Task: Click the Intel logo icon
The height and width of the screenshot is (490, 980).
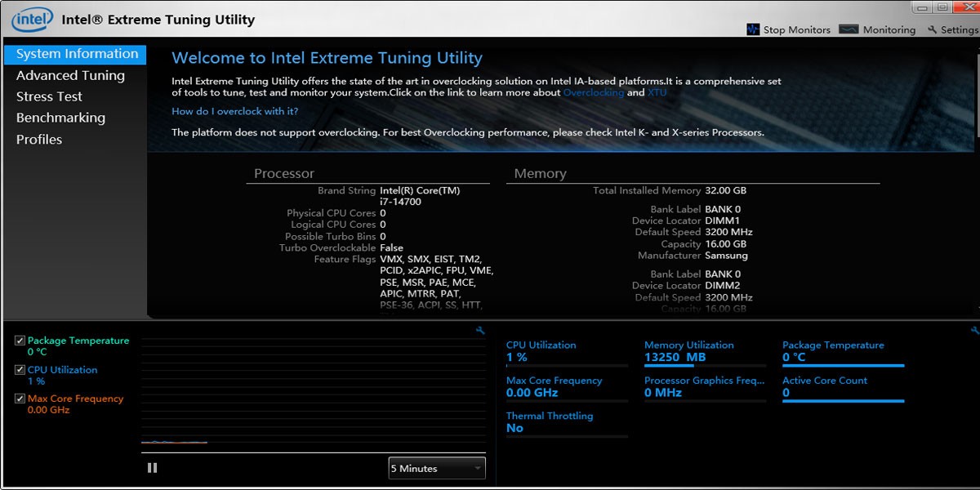Action: [x=33, y=18]
